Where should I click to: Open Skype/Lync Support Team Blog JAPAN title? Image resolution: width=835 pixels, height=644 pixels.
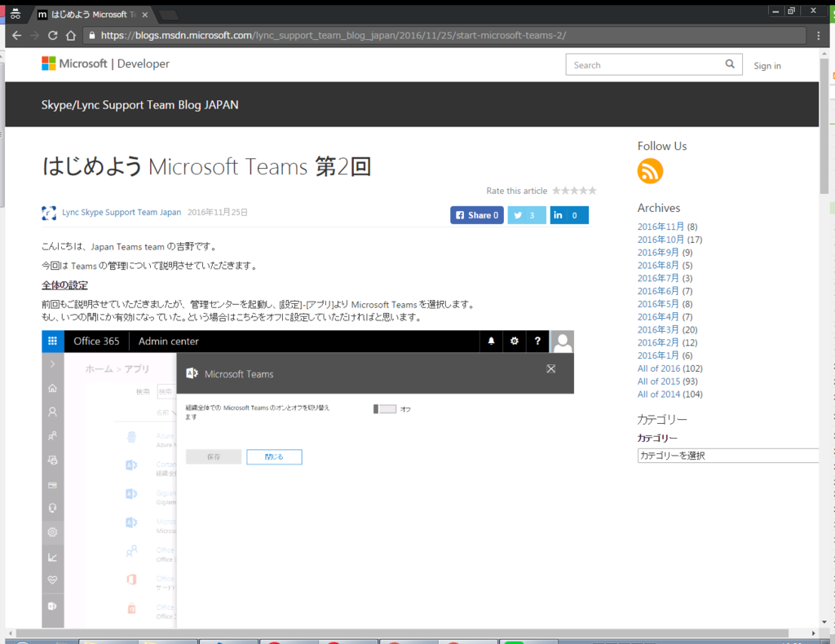point(140,105)
